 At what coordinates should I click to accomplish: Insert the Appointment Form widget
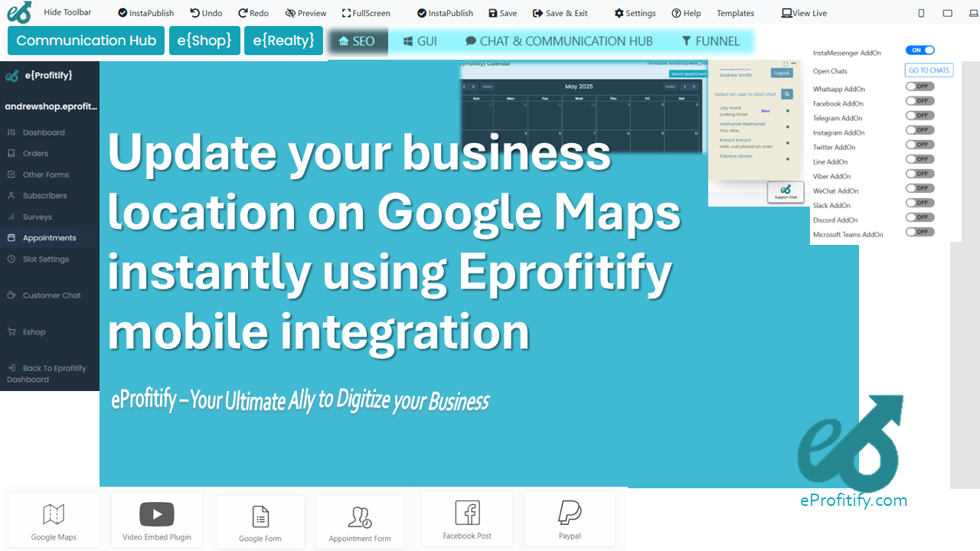360,522
